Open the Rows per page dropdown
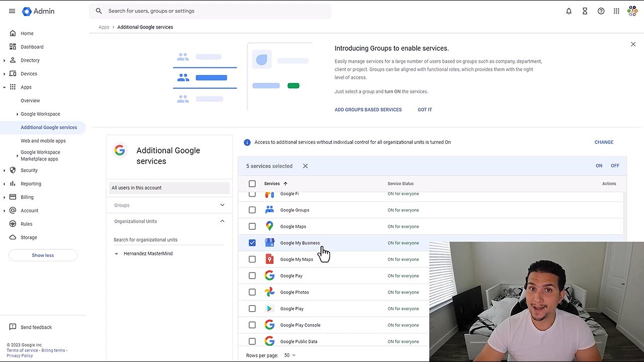This screenshot has width=644, height=362. point(290,355)
